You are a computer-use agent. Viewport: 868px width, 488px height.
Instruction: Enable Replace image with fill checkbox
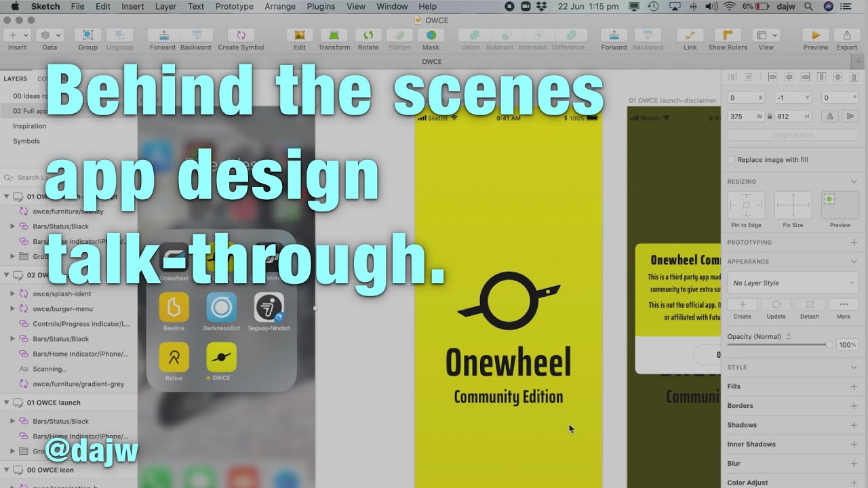(731, 160)
